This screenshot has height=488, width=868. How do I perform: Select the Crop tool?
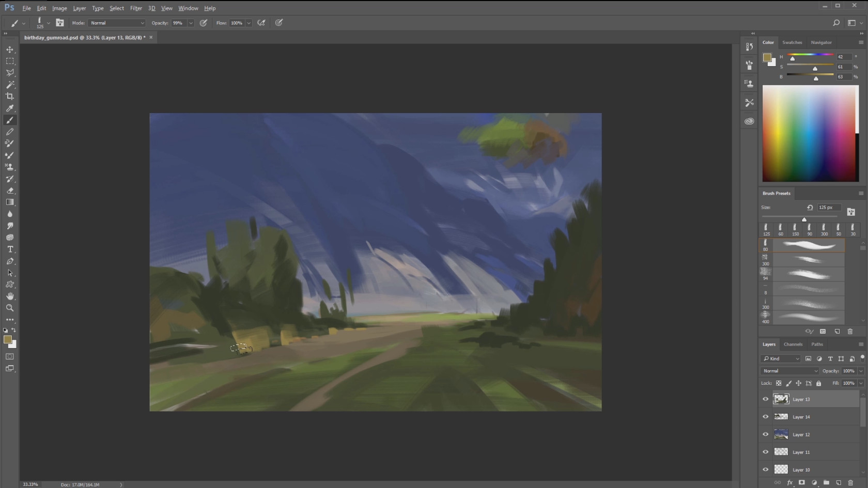pos(10,97)
